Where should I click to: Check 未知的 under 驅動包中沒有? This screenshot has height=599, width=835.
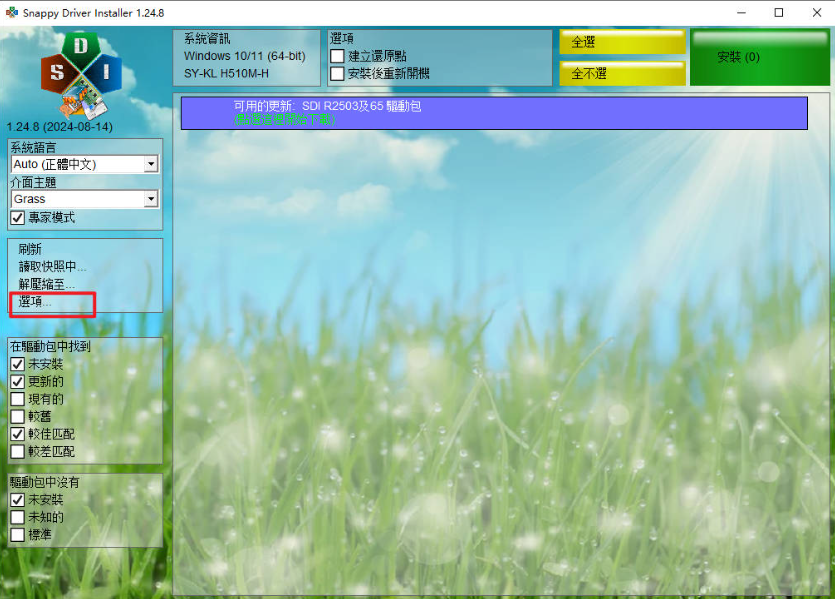click(x=17, y=517)
